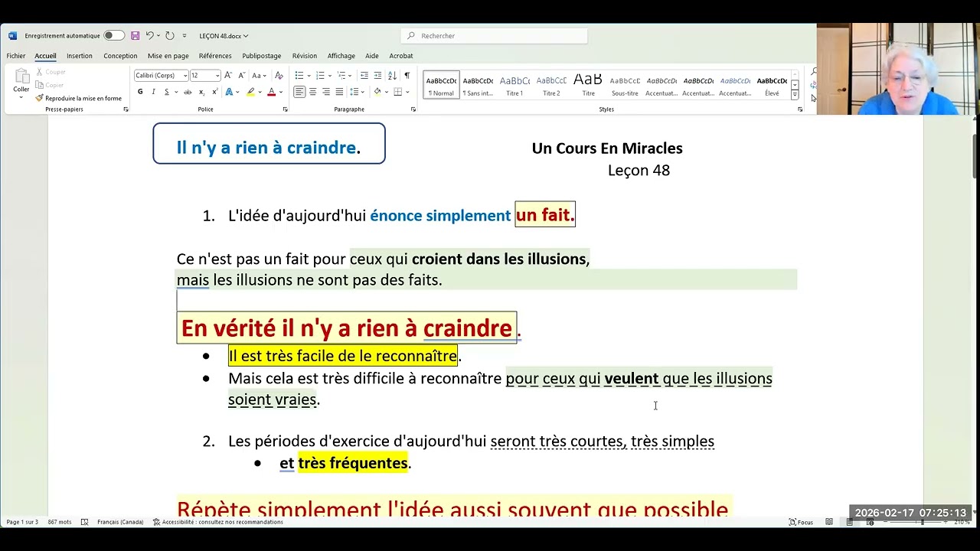Clear all formatting from selection
This screenshot has width=980, height=551.
279,75
